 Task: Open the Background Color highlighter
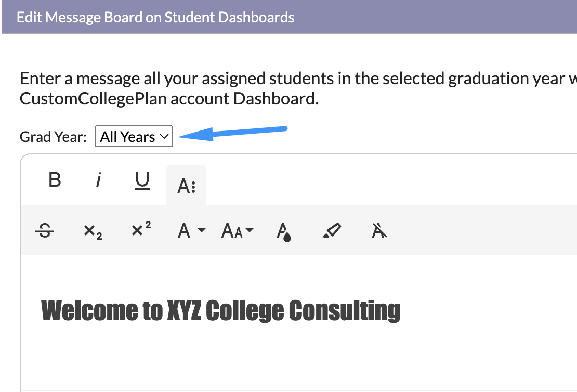pyautogui.click(x=332, y=231)
